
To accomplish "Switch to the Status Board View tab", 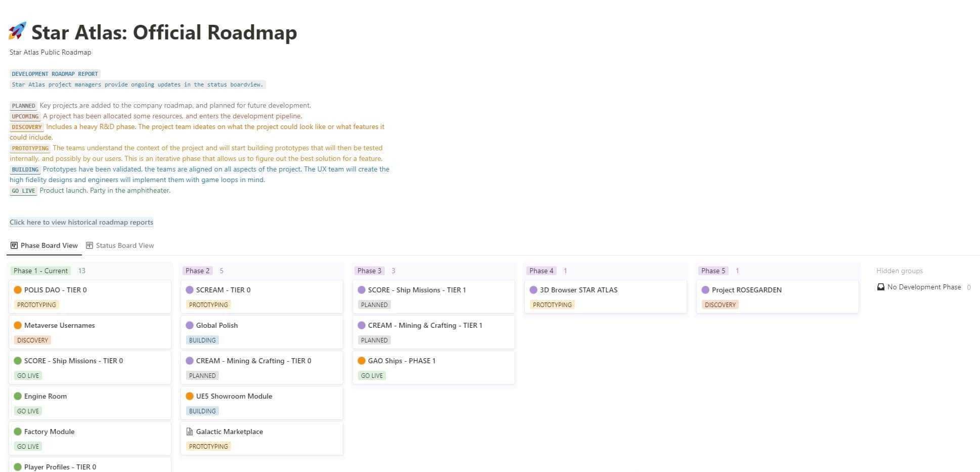I will click(124, 245).
